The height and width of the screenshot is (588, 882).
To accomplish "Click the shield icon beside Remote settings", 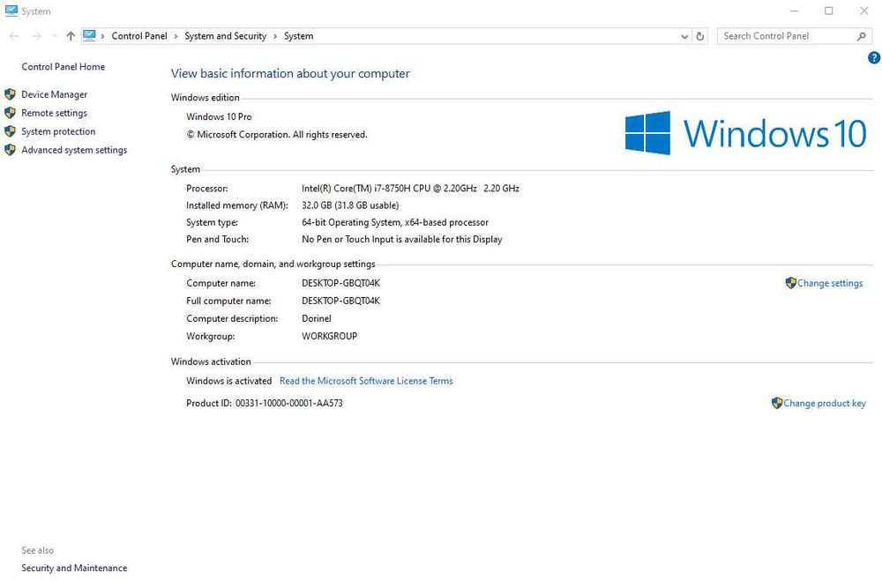I will [x=10, y=113].
